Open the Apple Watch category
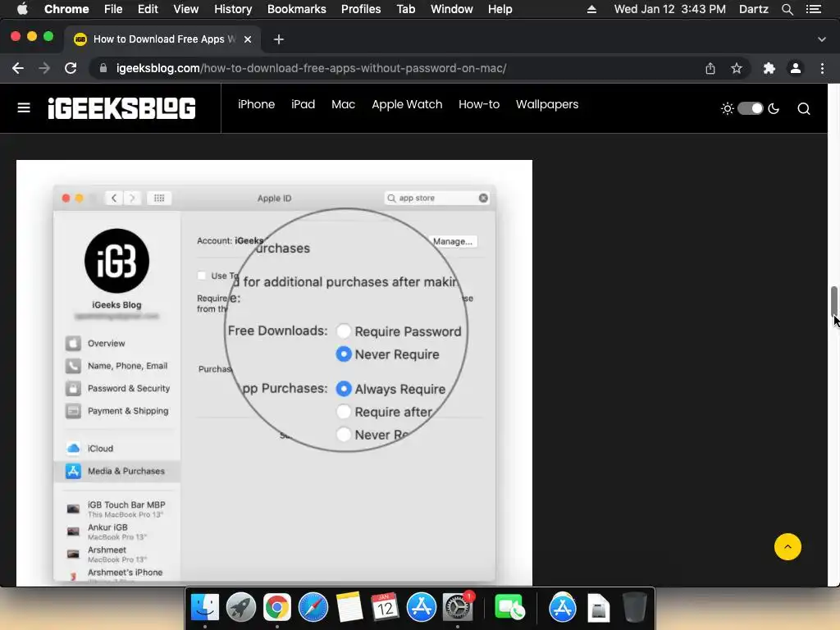 [x=407, y=104]
